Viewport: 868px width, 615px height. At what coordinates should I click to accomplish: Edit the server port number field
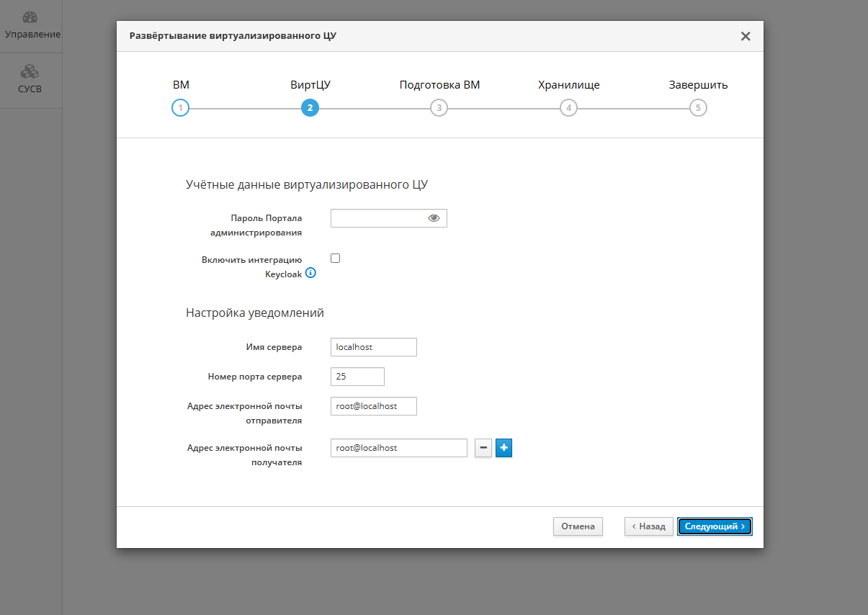click(357, 377)
